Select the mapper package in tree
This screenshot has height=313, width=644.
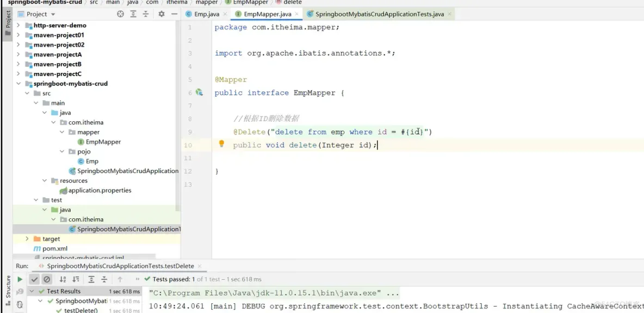coord(84,132)
